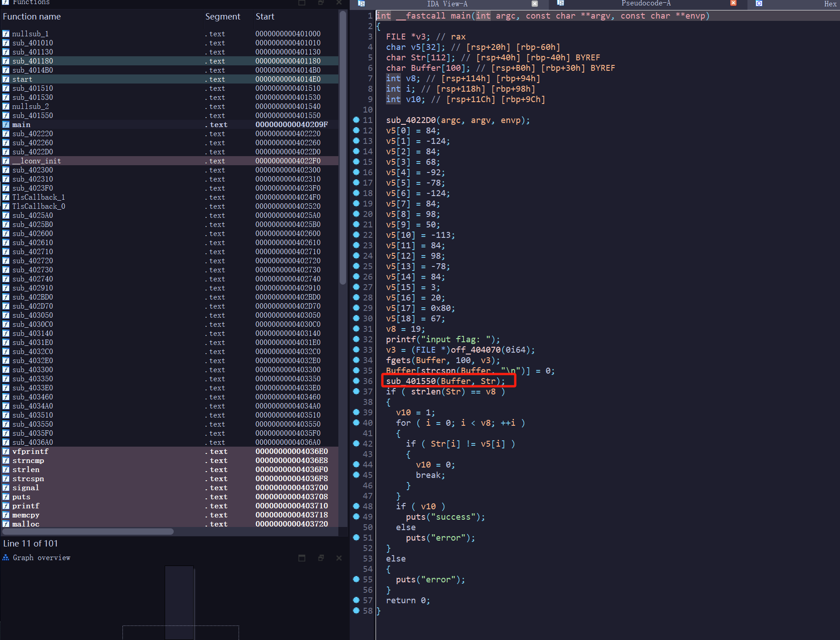Click the icon beside strncmp
This screenshot has height=640, width=840.
point(6,460)
